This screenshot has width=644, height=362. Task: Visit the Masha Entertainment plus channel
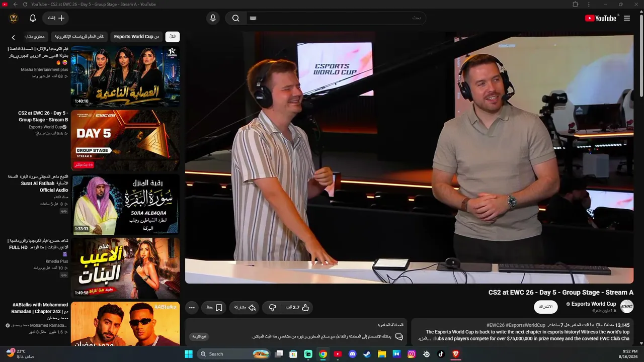[x=44, y=70]
